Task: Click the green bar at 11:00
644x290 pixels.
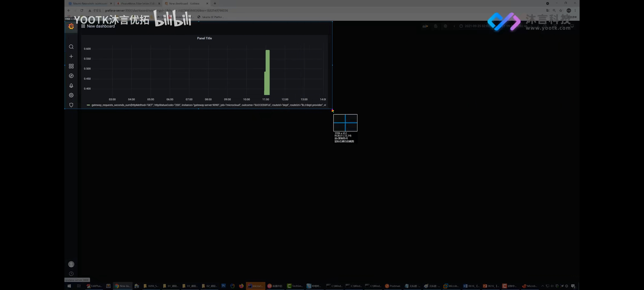Action: pyautogui.click(x=267, y=73)
